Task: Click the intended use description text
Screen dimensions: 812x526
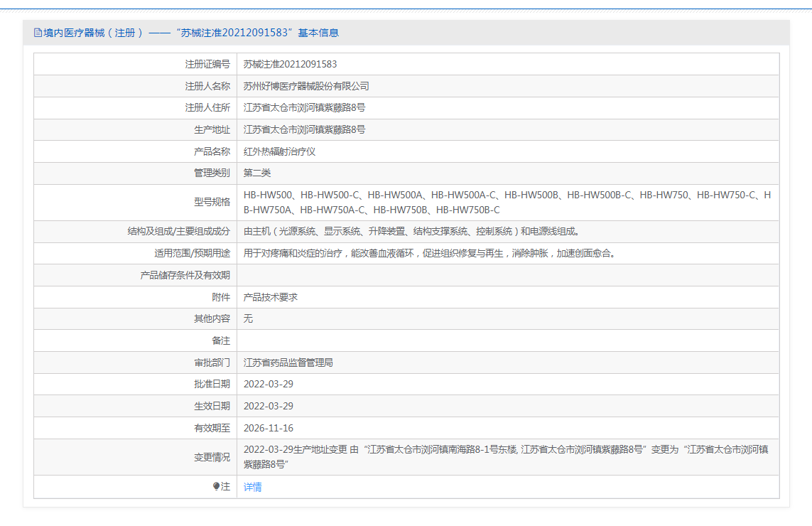Action: point(429,254)
